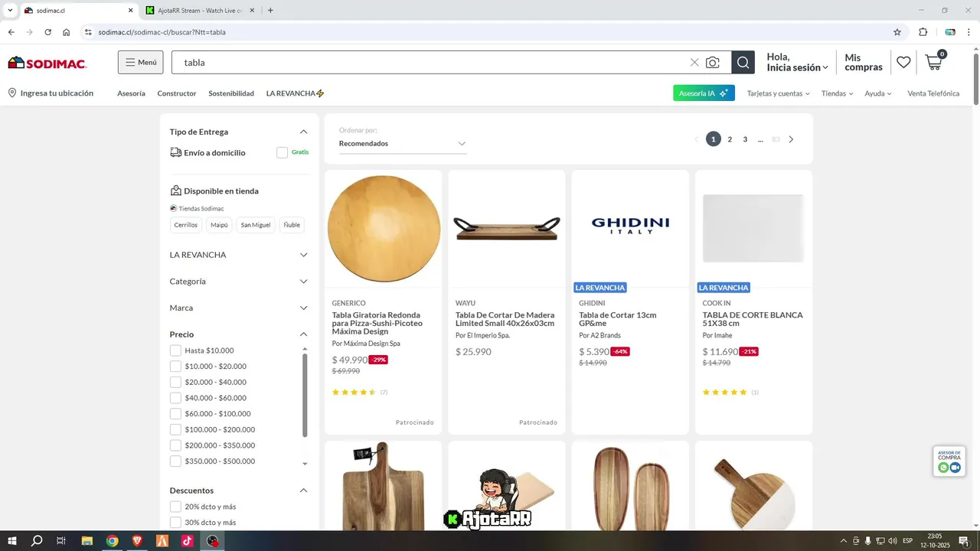The height and width of the screenshot is (551, 980).
Task: Open Constructor in navigation bar
Action: tap(177, 93)
